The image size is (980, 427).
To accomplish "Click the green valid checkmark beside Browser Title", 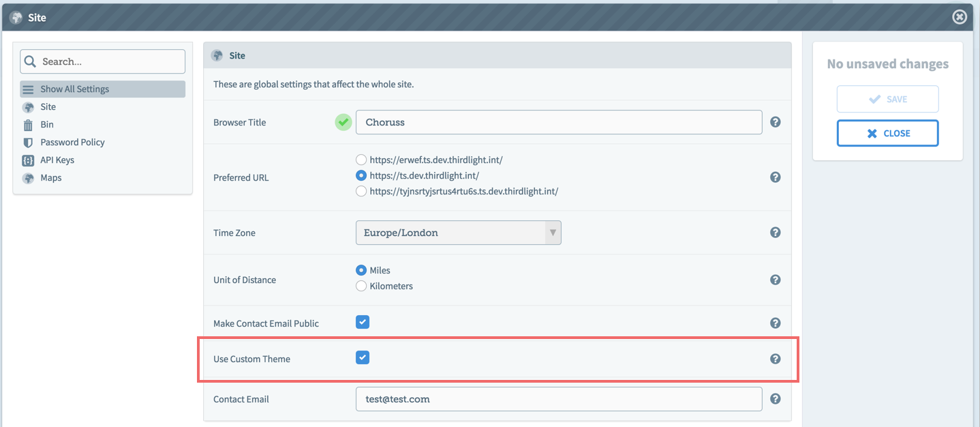I will pos(343,122).
